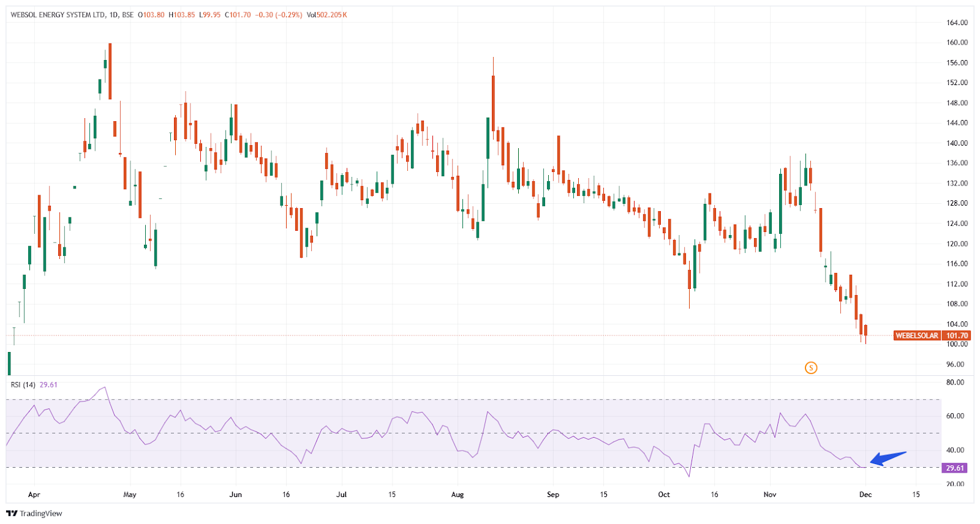Click the blue arrow annotation on RSI
The width and height of the screenshot is (980, 524).
pyautogui.click(x=888, y=458)
